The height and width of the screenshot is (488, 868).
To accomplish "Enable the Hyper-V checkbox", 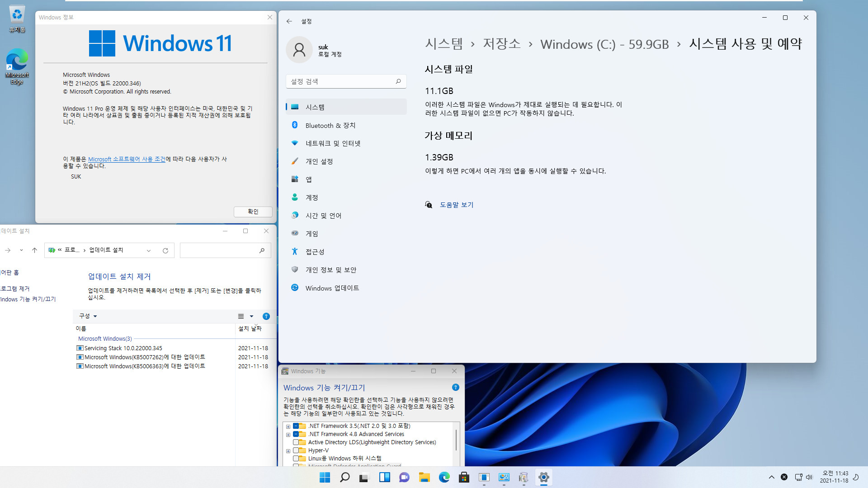I will [296, 450].
